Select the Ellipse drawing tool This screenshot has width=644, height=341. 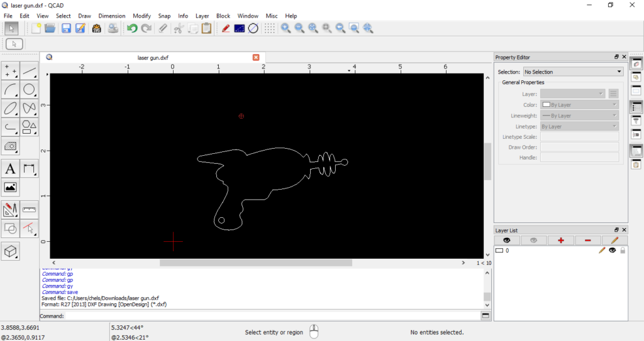pos(11,109)
